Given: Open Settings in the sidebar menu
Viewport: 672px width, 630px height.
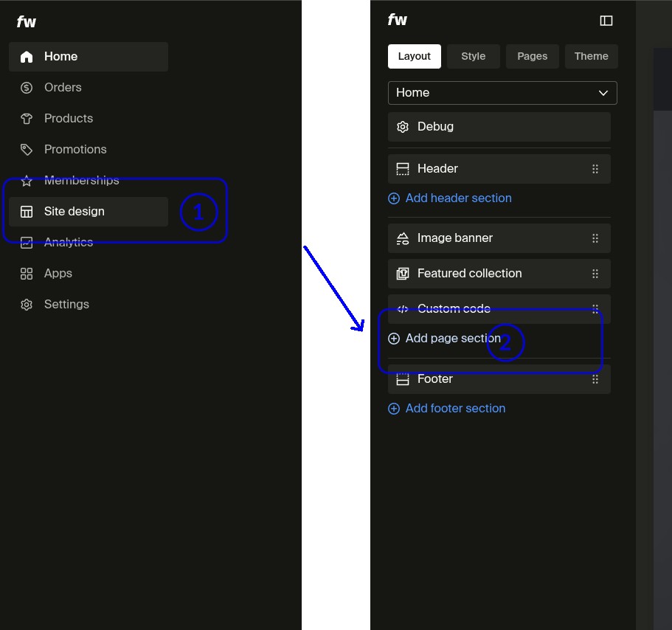Looking at the screenshot, I should 89,304.
